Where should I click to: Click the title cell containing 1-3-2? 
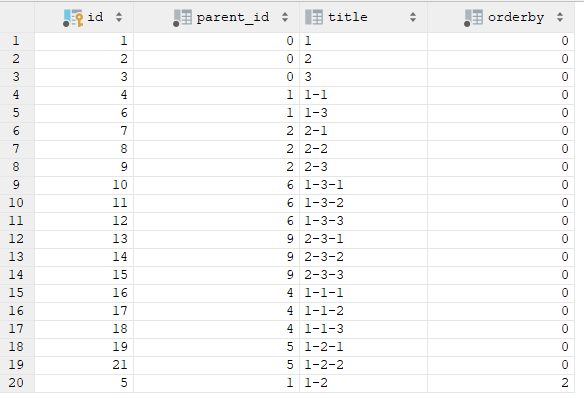point(364,203)
